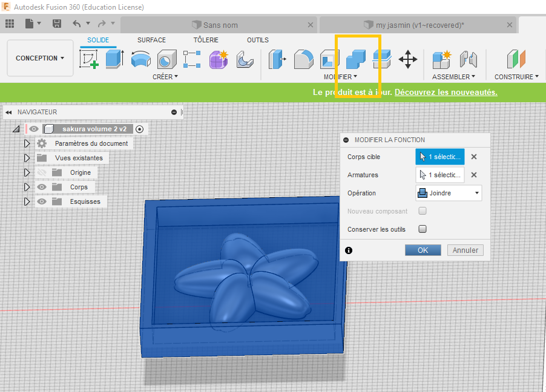Collapse the NAVIGATEUR panel with double arrows

coord(8,112)
